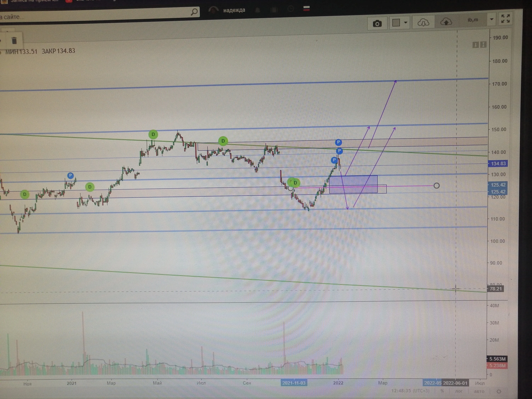Click the right small arrow button below 190.00
Screen dimensions: 532x399
483,45
